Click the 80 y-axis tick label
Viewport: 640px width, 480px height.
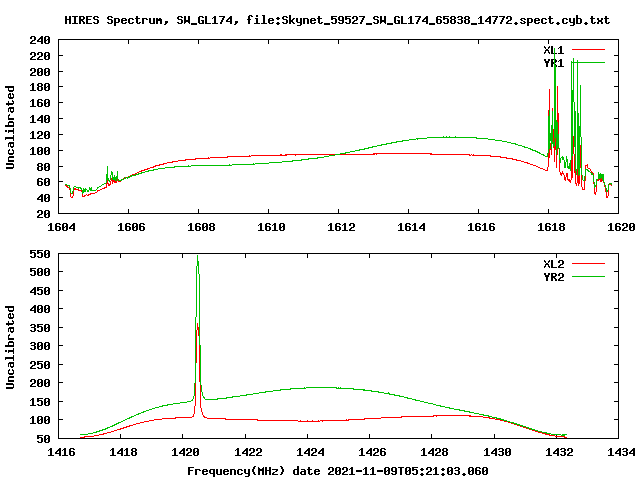44,167
